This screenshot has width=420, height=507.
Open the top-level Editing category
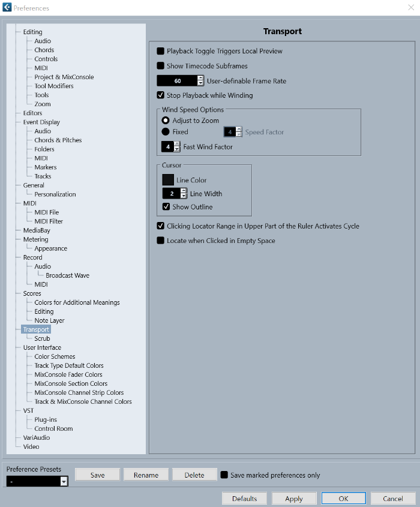[x=32, y=32]
